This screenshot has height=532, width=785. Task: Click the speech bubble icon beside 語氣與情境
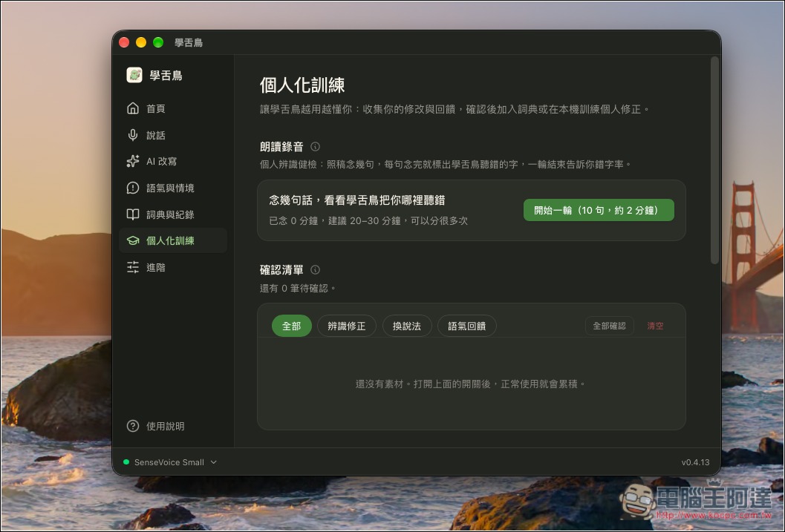coord(133,188)
